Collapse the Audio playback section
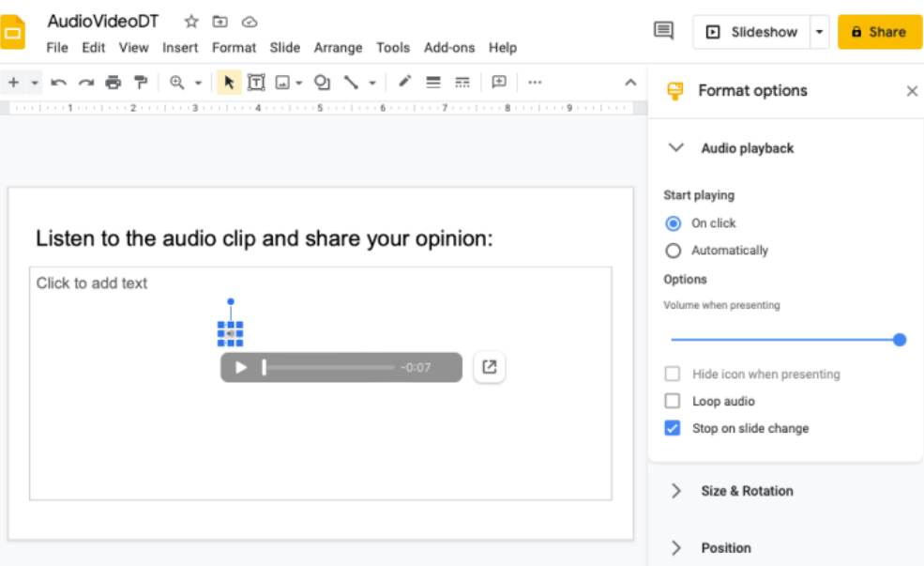The width and height of the screenshot is (924, 566). click(x=676, y=147)
